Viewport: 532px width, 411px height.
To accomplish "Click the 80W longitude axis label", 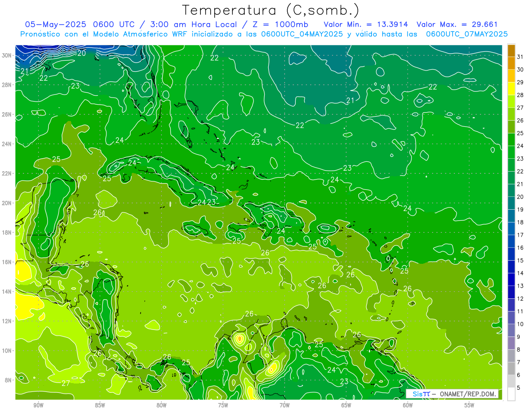I will point(161,405).
